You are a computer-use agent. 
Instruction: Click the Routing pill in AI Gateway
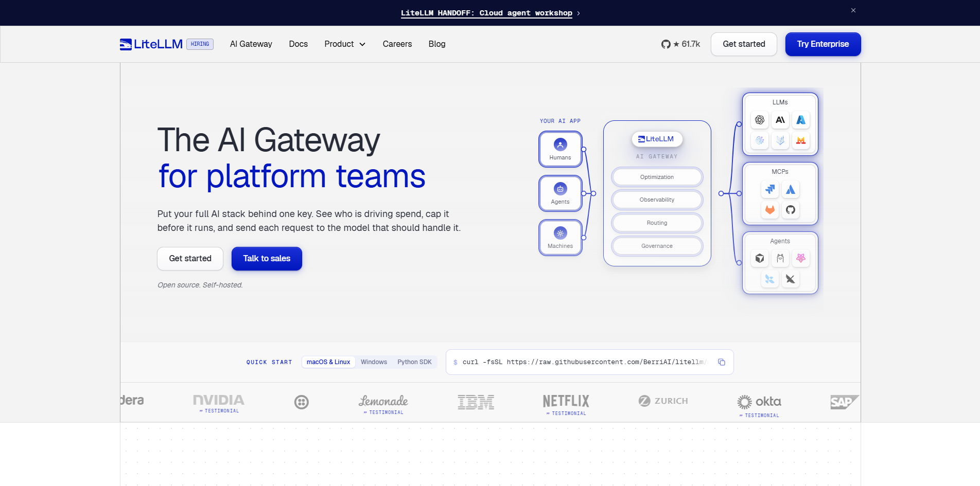click(x=657, y=223)
